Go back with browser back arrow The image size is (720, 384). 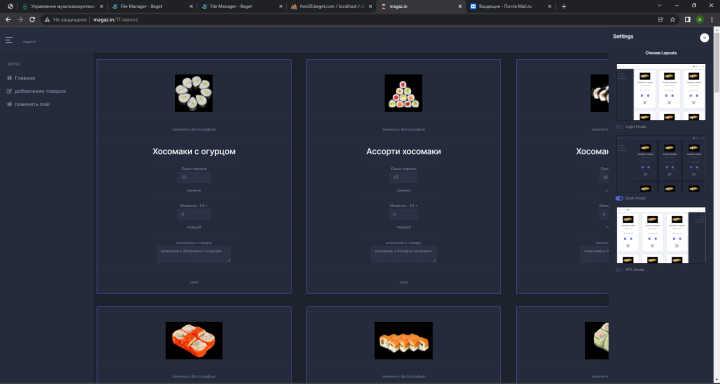point(8,19)
